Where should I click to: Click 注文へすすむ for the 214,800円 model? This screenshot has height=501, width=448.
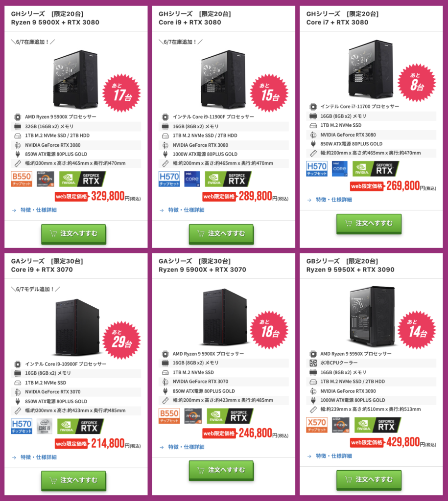click(73, 480)
